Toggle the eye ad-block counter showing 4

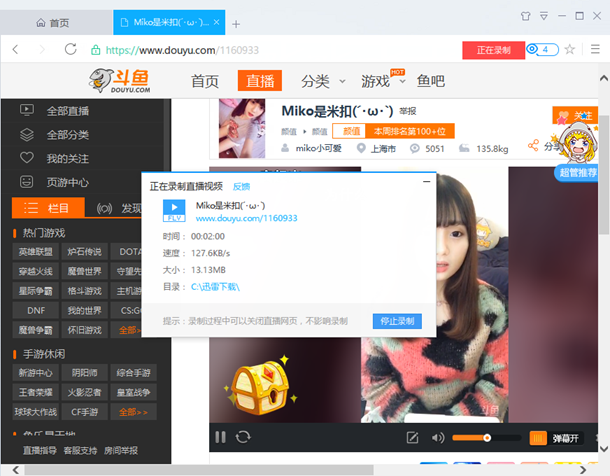[542, 49]
